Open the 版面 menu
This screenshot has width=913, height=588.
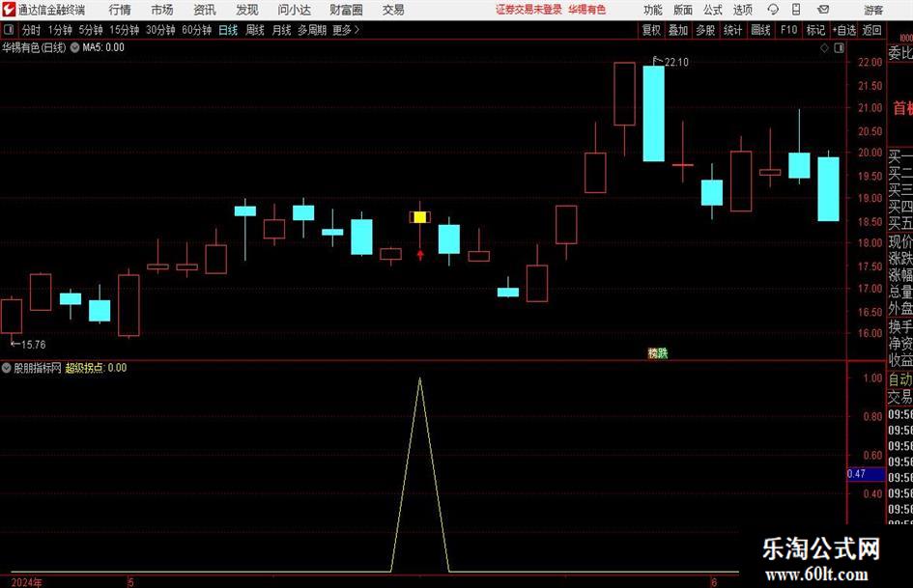tap(683, 10)
